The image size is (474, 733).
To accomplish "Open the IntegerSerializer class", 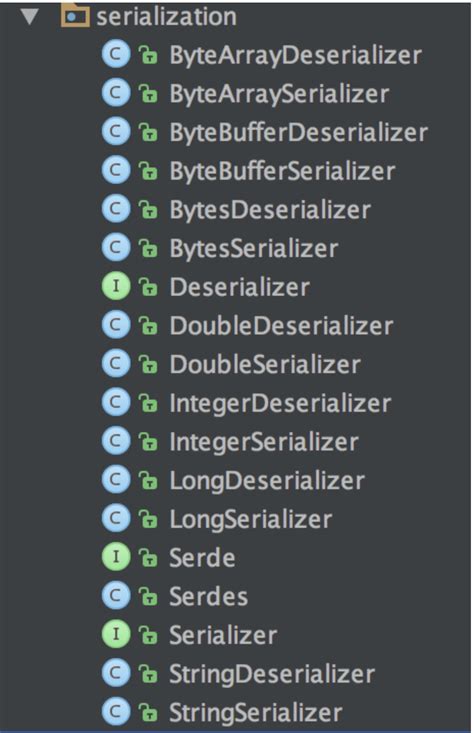I will 264,443.
